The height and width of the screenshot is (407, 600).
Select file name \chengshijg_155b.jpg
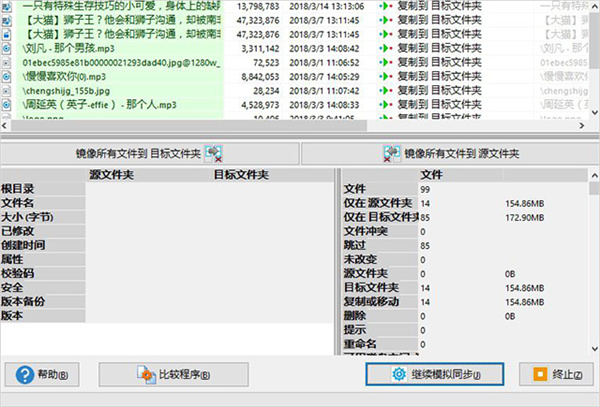click(x=66, y=91)
